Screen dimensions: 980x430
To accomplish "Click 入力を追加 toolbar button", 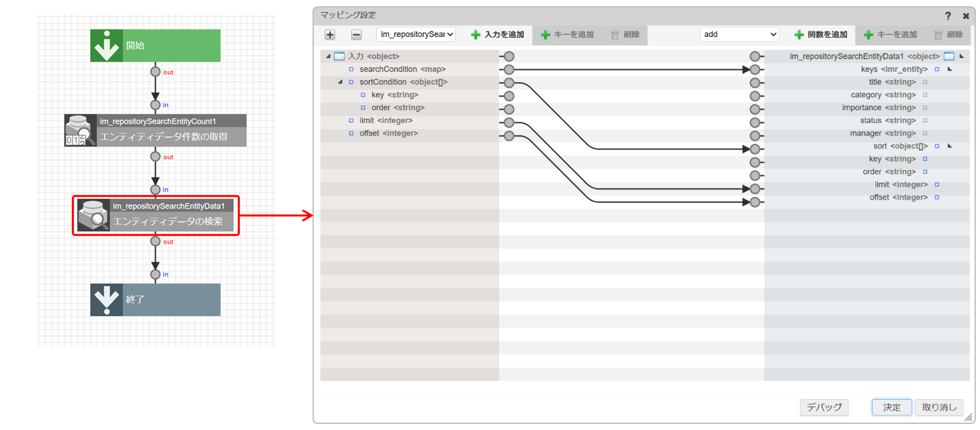I will click(498, 34).
